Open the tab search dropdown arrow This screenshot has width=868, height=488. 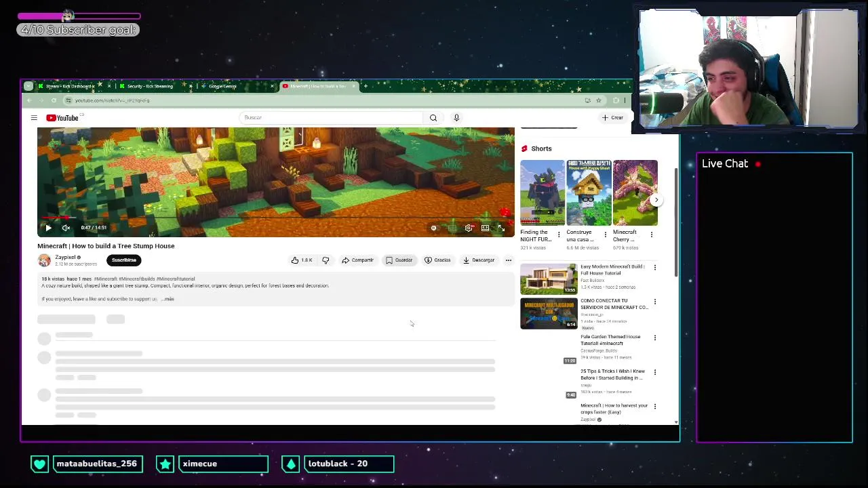(x=28, y=86)
